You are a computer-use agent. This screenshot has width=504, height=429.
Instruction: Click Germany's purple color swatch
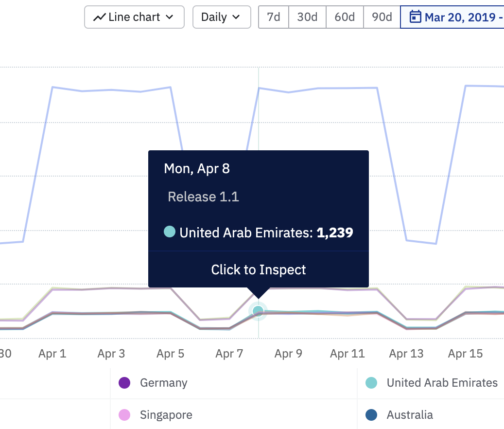(125, 383)
